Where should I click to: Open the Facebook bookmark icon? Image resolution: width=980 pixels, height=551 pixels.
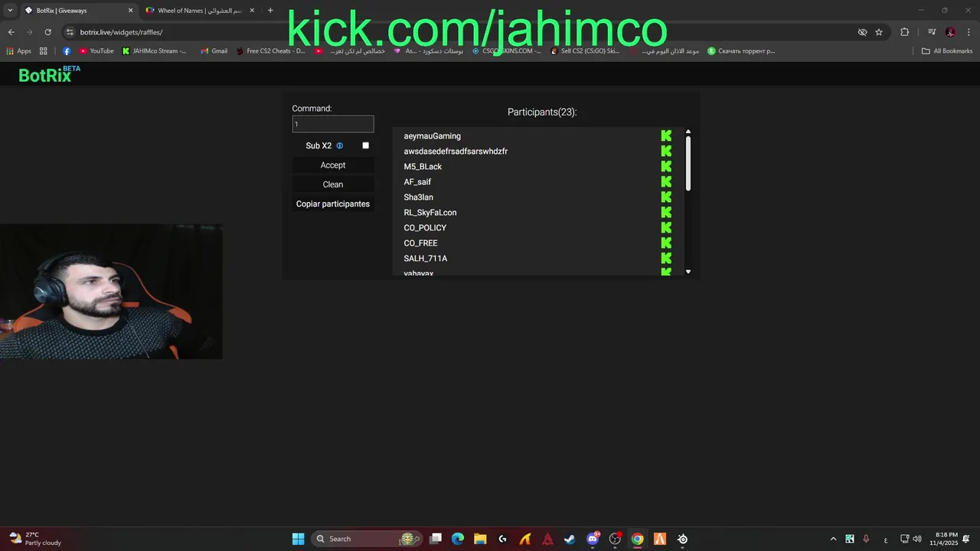point(67,51)
